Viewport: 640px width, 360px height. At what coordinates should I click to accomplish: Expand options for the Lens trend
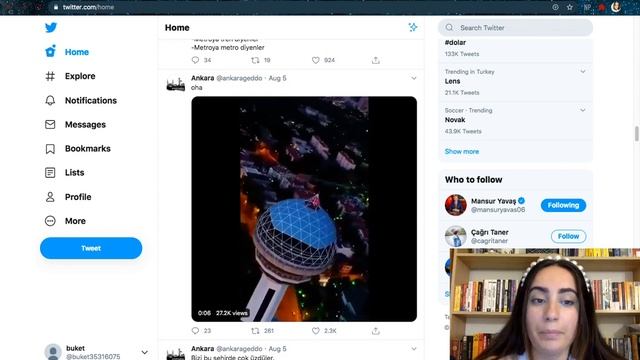click(583, 72)
